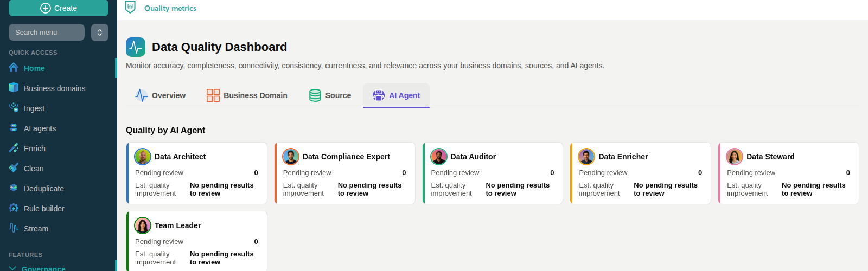Click the Business Domain grid icon
The image size is (868, 271).
click(213, 95)
